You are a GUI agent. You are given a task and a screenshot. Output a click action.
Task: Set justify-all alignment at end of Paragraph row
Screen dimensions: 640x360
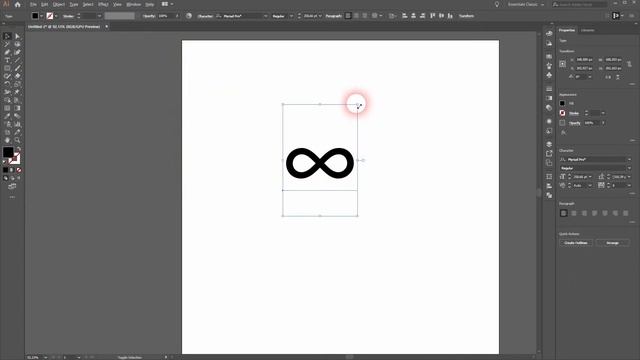(x=625, y=213)
